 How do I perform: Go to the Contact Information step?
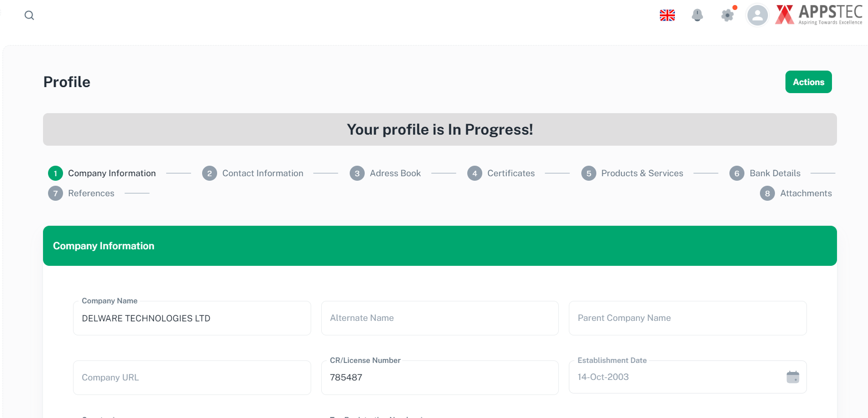pos(262,173)
